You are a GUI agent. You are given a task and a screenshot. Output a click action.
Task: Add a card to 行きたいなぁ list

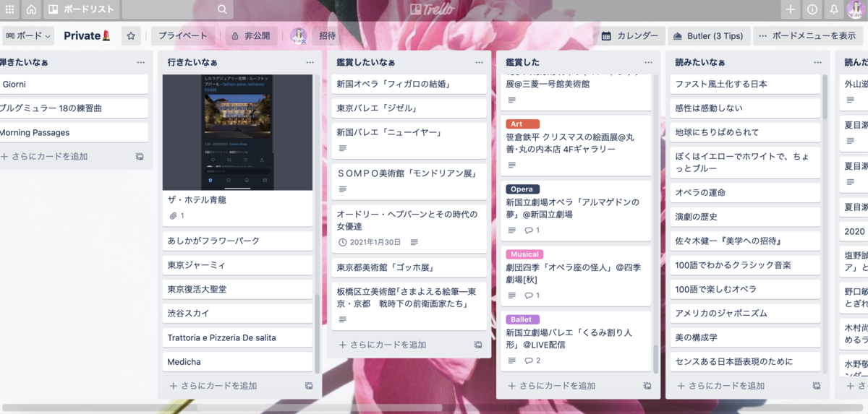tap(212, 386)
